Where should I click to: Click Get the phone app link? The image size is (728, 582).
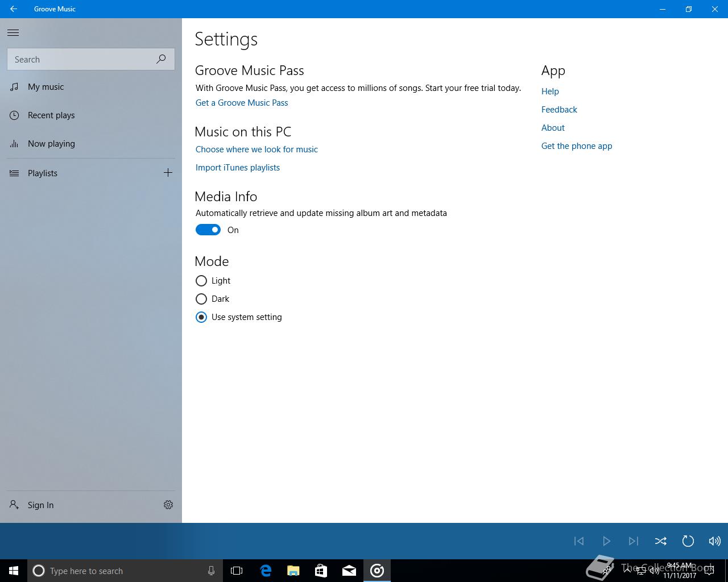click(x=577, y=146)
